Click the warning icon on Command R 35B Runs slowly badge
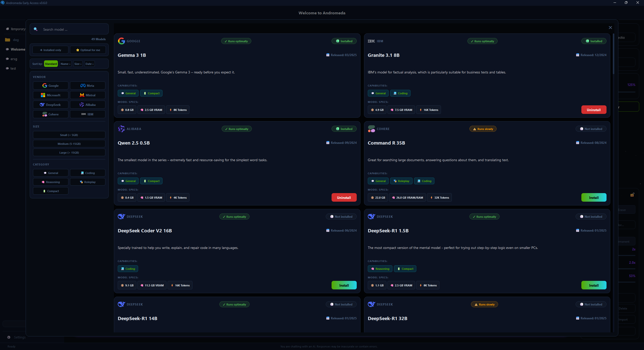 click(x=475, y=129)
